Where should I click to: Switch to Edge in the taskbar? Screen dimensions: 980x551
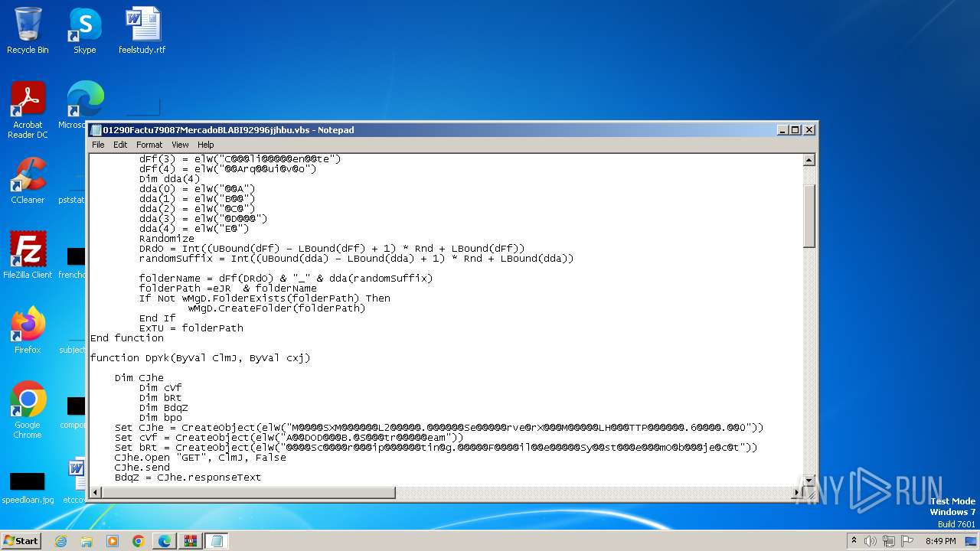click(164, 541)
